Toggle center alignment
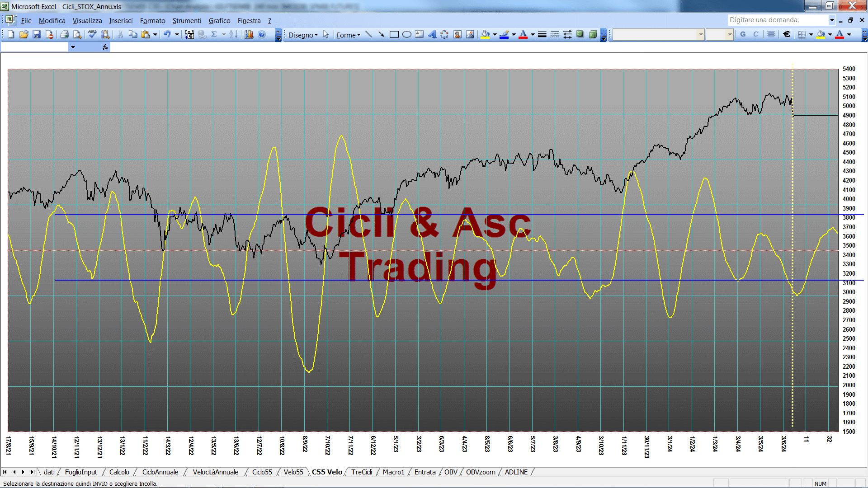 [771, 34]
